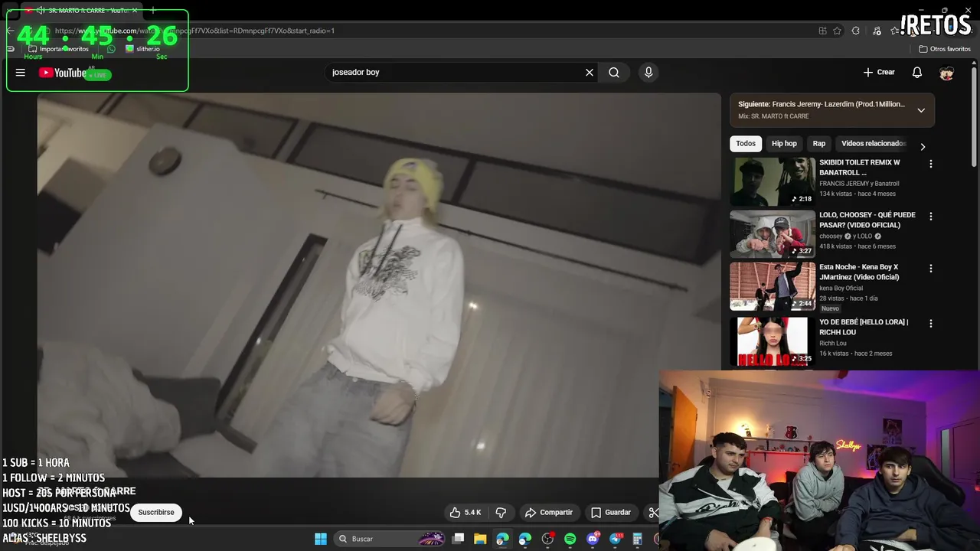Image resolution: width=980 pixels, height=551 pixels.
Task: Start voice search with the microphone
Action: pyautogui.click(x=648, y=73)
